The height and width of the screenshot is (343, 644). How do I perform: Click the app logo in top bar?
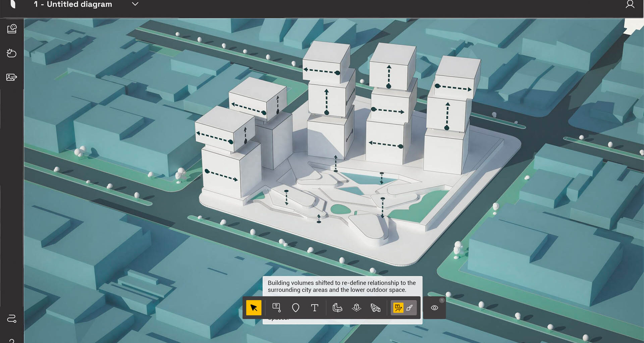(13, 4)
